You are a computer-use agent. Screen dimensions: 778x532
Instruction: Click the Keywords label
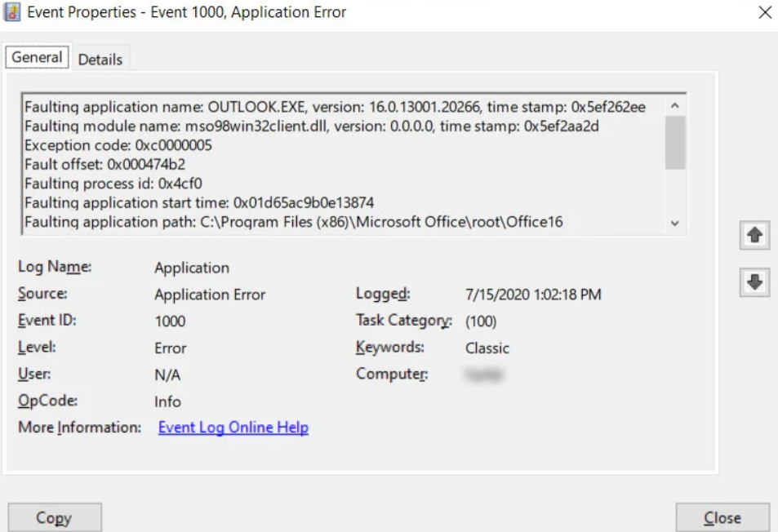(390, 347)
